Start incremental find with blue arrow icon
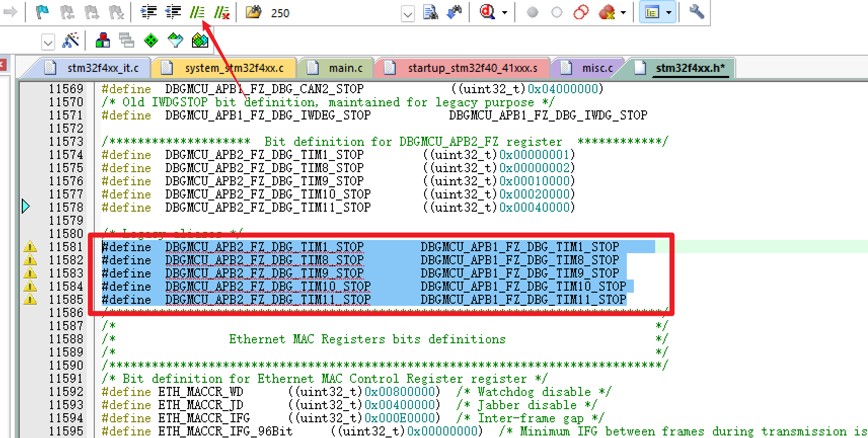Screen dimensions: 868x438 point(455,12)
